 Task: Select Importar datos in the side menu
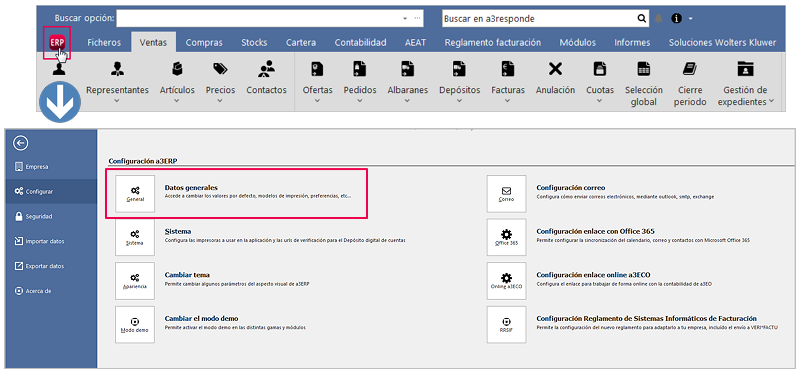click(x=51, y=241)
